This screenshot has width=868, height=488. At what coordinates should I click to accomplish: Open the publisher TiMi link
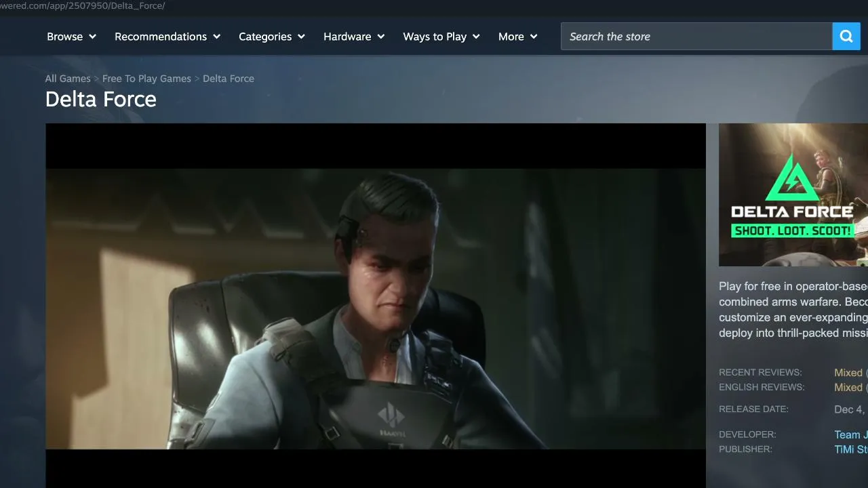pyautogui.click(x=851, y=450)
